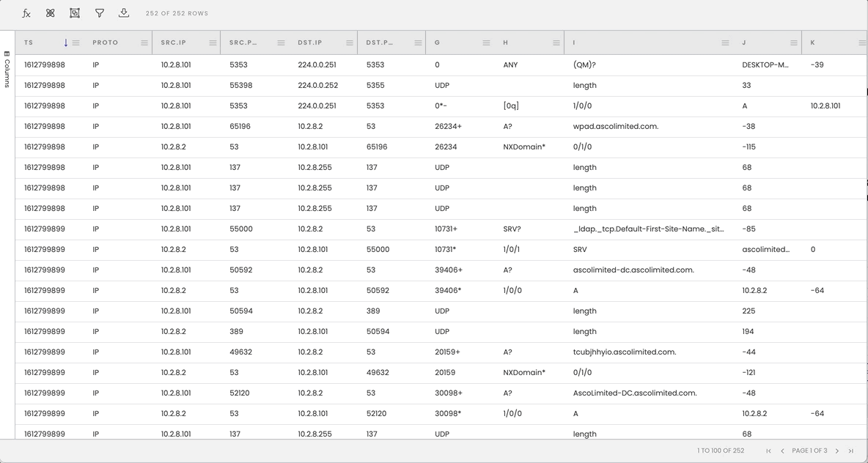Click 10.2.8.101 in column K
Screen dimensions: 868x463
(x=825, y=105)
